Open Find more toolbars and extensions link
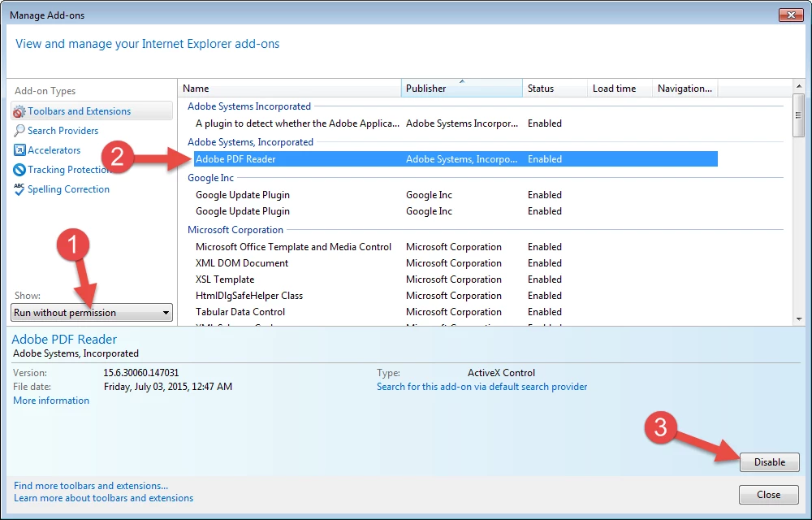 point(91,486)
